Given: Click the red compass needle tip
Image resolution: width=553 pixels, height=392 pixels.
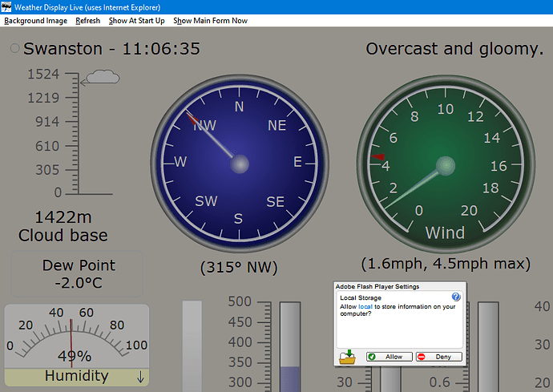Looking at the screenshot, I should tap(192, 118).
